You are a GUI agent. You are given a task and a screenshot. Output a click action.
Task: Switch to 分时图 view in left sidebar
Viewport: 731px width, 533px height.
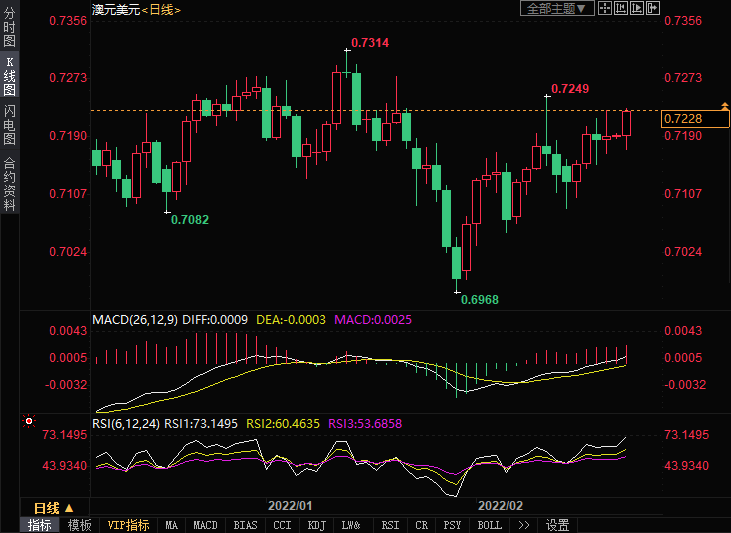[9, 29]
